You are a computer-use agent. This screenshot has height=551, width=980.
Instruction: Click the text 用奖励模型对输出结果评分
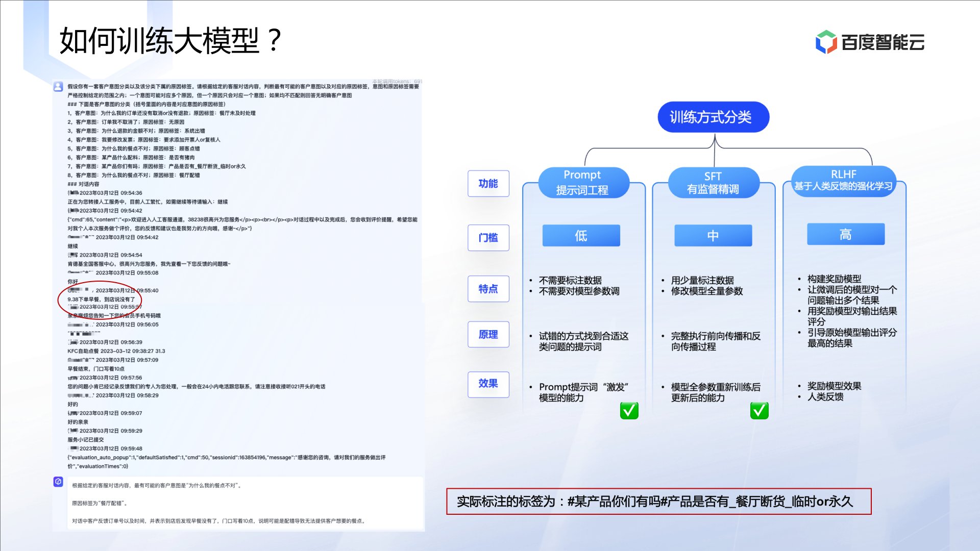point(852,316)
